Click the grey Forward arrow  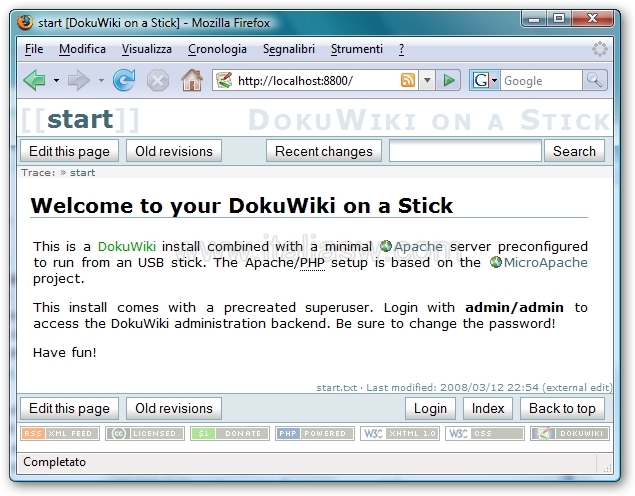coord(79,80)
